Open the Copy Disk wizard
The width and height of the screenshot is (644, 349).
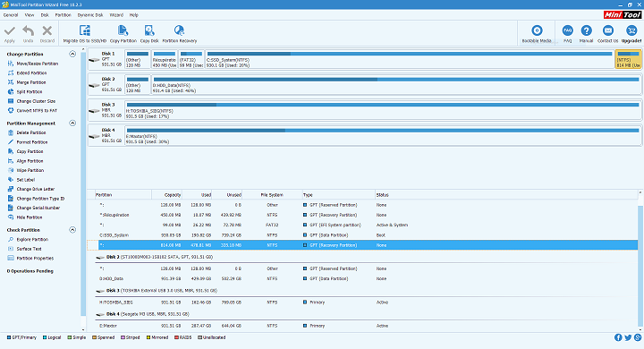tap(149, 34)
